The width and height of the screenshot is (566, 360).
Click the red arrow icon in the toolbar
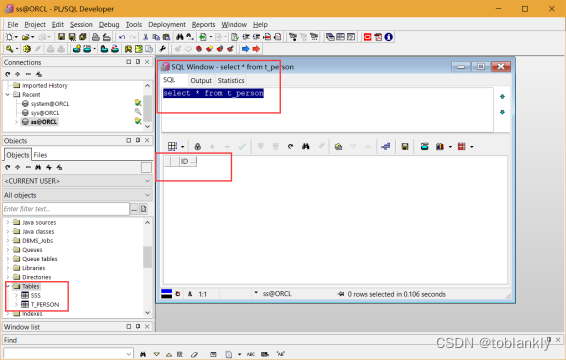[x=256, y=49]
